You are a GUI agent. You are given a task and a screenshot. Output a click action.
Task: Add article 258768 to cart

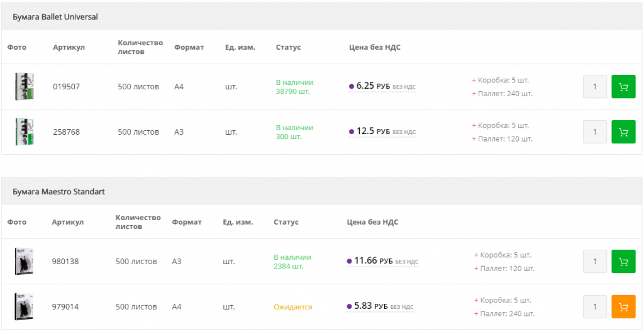(x=623, y=132)
